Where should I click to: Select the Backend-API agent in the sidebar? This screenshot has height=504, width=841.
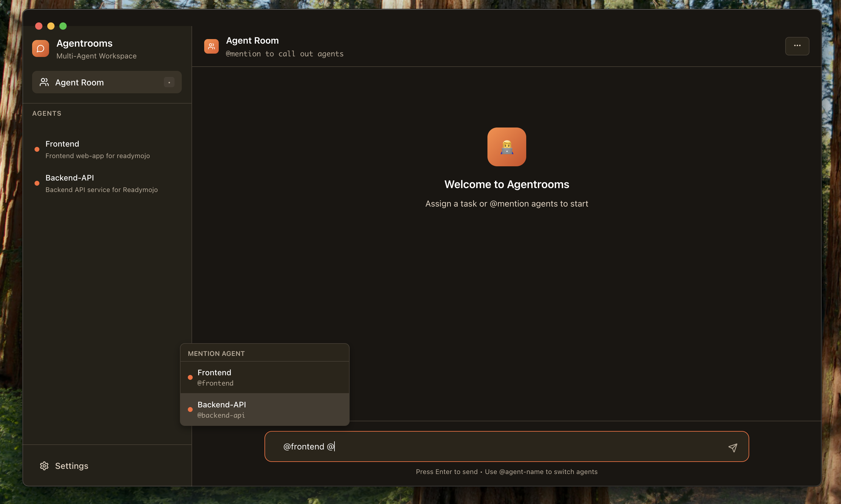click(101, 183)
